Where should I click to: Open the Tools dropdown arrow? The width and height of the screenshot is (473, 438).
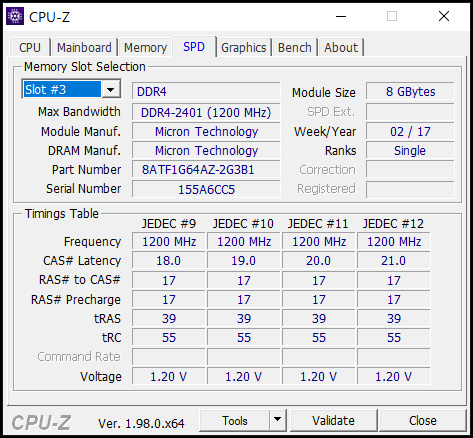click(x=278, y=420)
